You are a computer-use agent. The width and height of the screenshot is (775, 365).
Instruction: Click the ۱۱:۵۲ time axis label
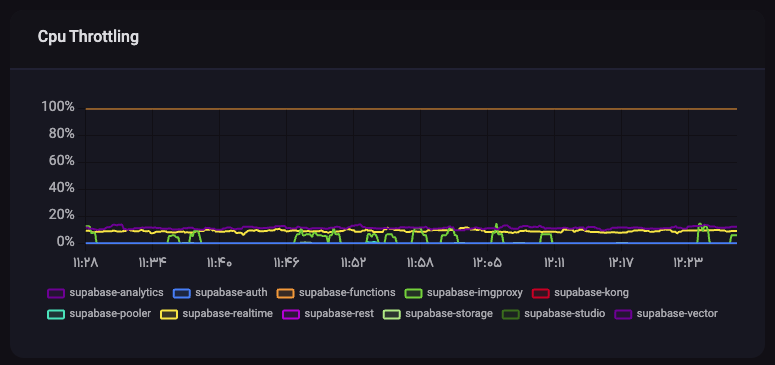click(353, 263)
